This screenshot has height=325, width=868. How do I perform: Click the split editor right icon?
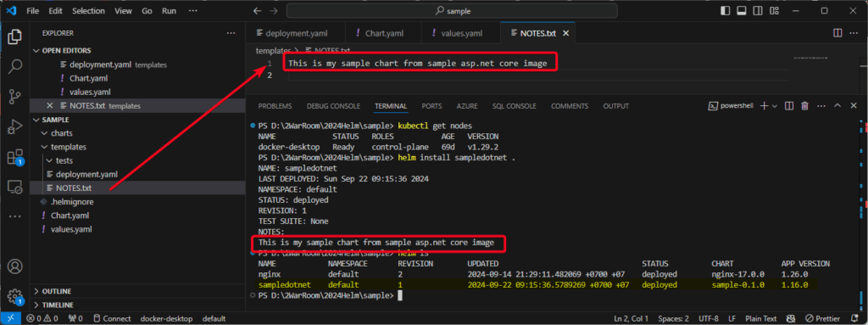[837, 33]
